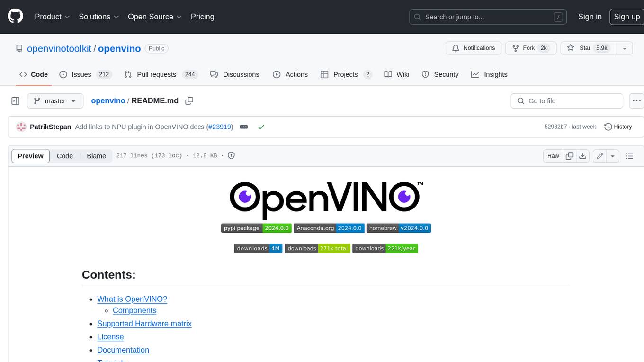
Task: Expand the Product menu
Action: 52,17
